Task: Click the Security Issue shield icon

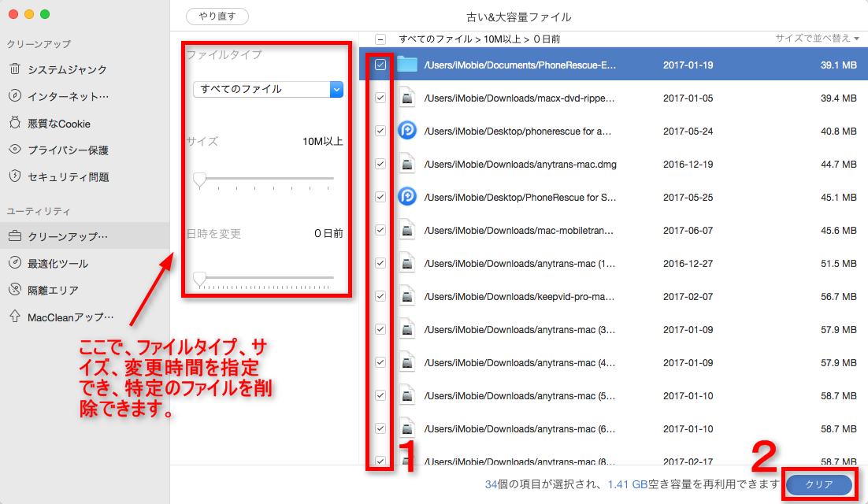Action: [x=15, y=176]
